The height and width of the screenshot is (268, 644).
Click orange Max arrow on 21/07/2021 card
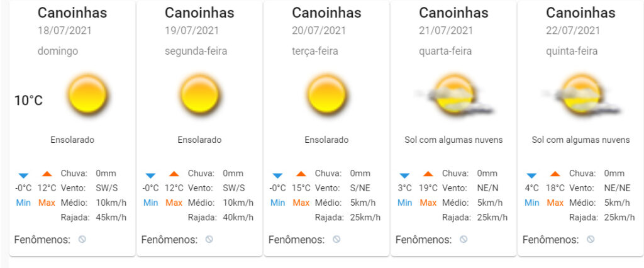[x=428, y=174]
